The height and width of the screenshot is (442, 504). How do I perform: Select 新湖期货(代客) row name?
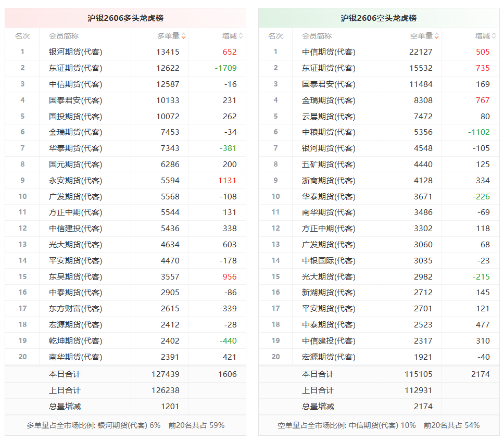click(329, 293)
